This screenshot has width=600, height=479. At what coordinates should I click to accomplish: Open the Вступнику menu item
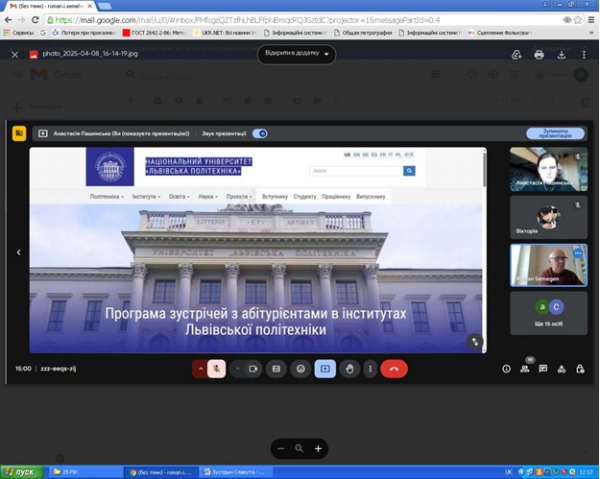coord(275,197)
